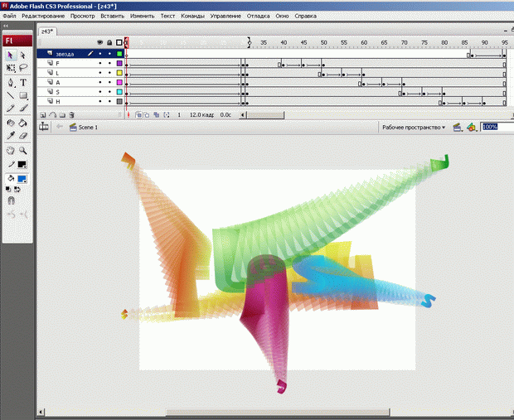
Task: Toggle Onion Skin Outlines button
Action: pos(147,115)
